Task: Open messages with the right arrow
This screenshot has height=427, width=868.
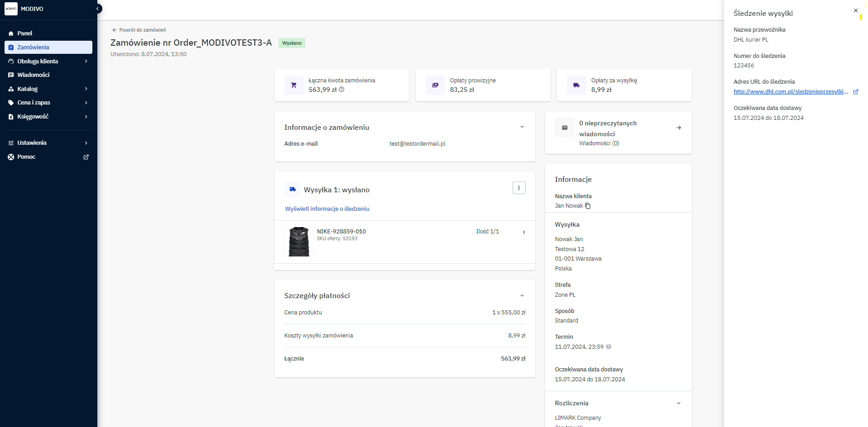Action: coord(679,128)
